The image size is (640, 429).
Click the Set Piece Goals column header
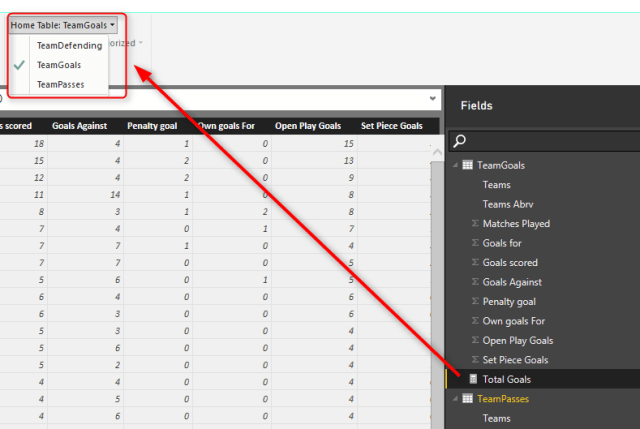[x=391, y=126]
